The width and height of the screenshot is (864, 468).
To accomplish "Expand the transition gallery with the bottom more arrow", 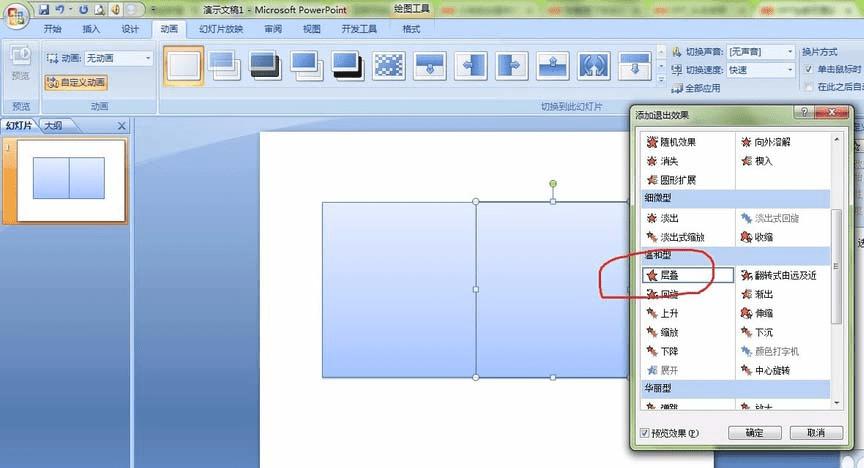I will tap(661, 80).
